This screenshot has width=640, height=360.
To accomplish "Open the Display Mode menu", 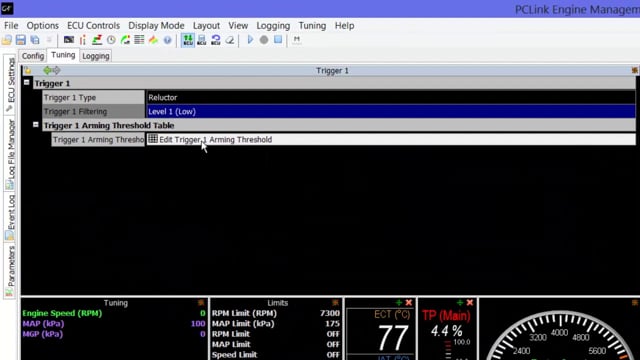I will (x=156, y=25).
